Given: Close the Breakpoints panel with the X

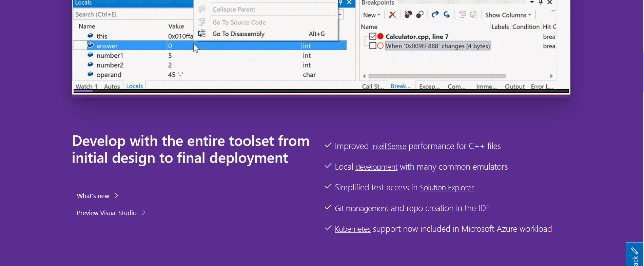Looking at the screenshot, I should [x=550, y=2].
